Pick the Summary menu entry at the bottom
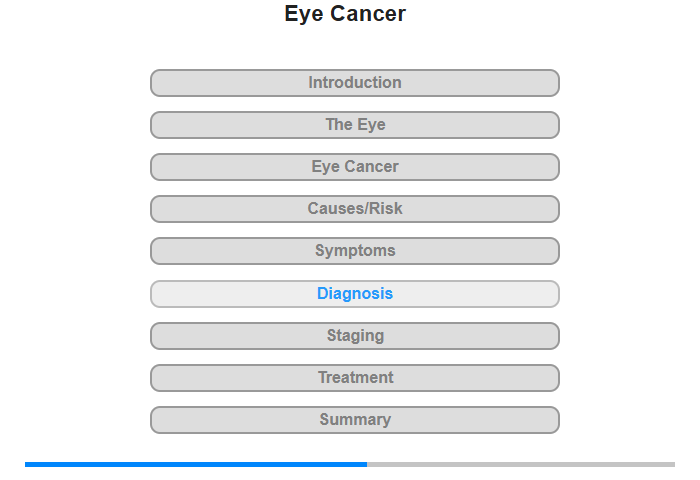This screenshot has width=700, height=480. click(x=355, y=420)
